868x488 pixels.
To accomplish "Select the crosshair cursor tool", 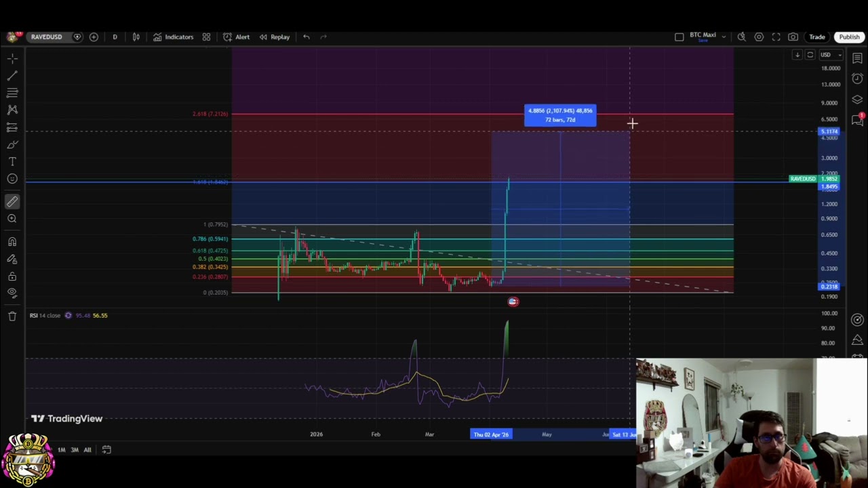I will [12, 59].
